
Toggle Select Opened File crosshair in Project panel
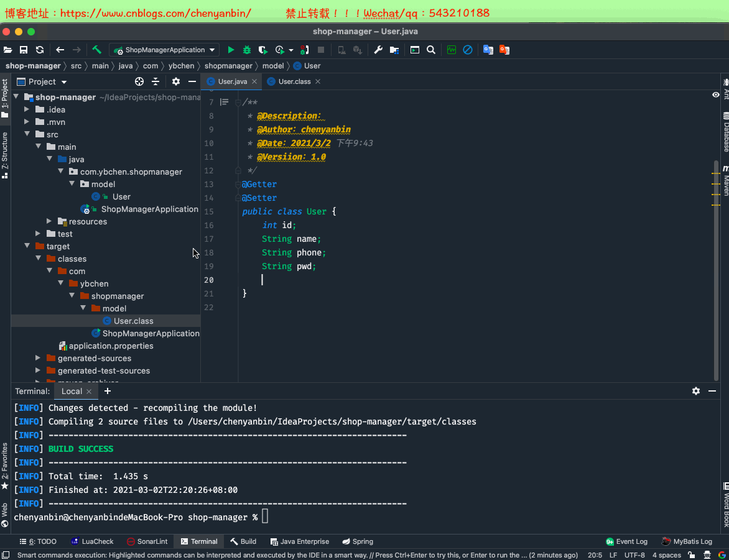coord(137,81)
